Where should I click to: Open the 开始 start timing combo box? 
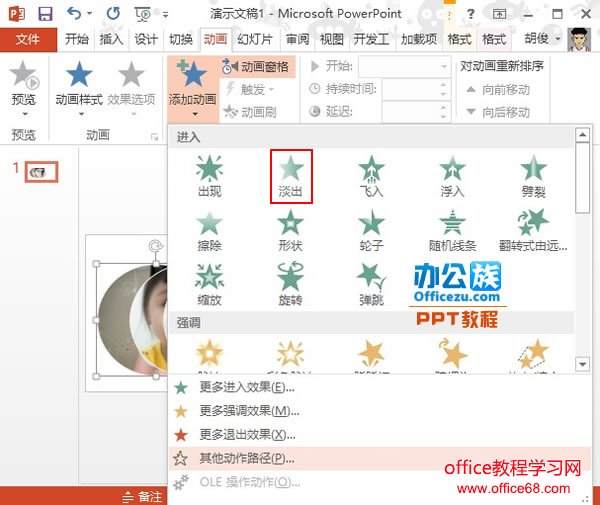point(404,67)
